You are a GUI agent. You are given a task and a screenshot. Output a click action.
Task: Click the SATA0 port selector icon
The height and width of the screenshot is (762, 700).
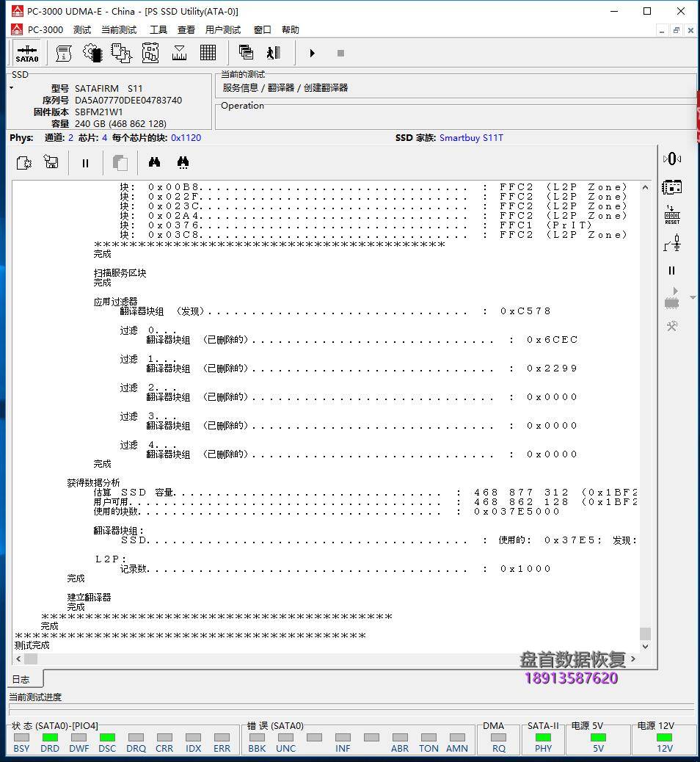pyautogui.click(x=27, y=53)
